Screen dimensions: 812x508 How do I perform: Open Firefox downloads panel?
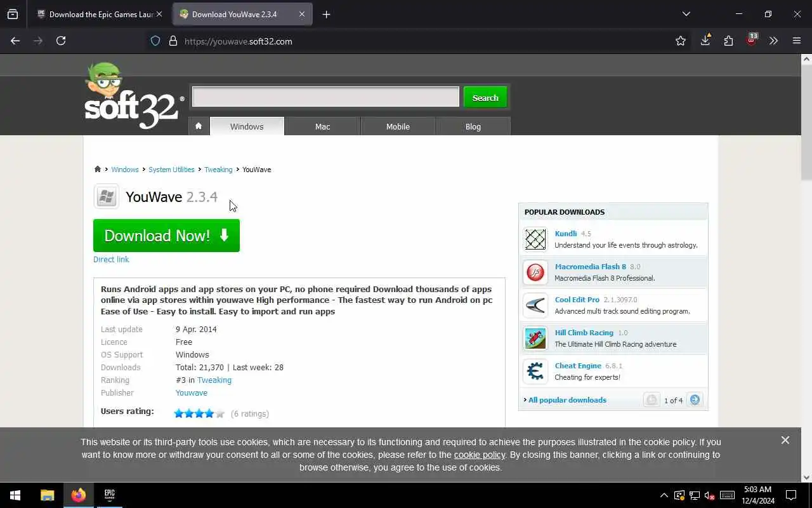point(705,41)
